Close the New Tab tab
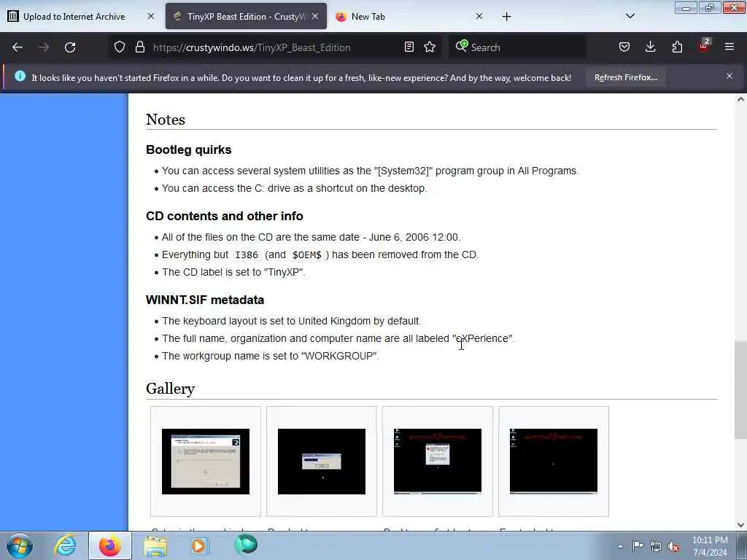The width and height of the screenshot is (747, 560). (x=479, y=16)
